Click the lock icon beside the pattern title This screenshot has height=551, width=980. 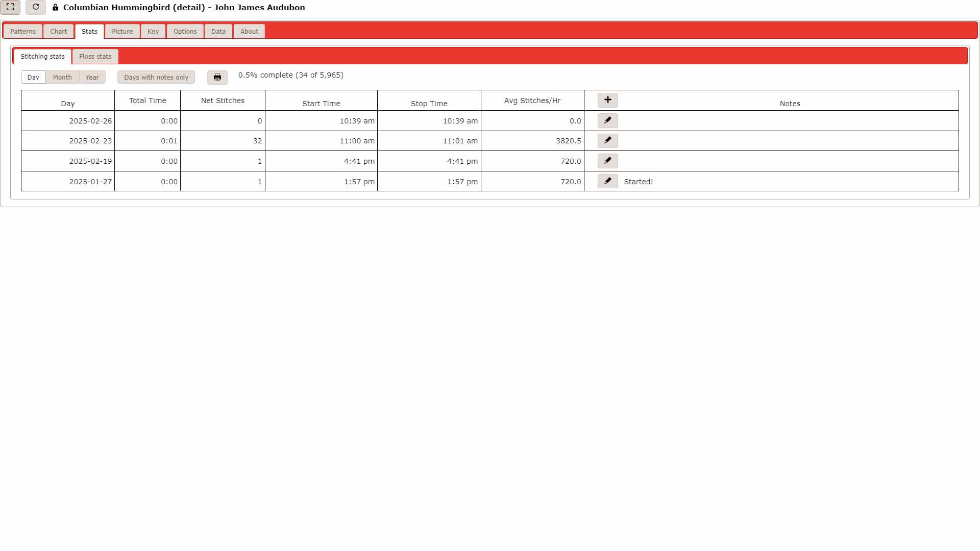[55, 8]
